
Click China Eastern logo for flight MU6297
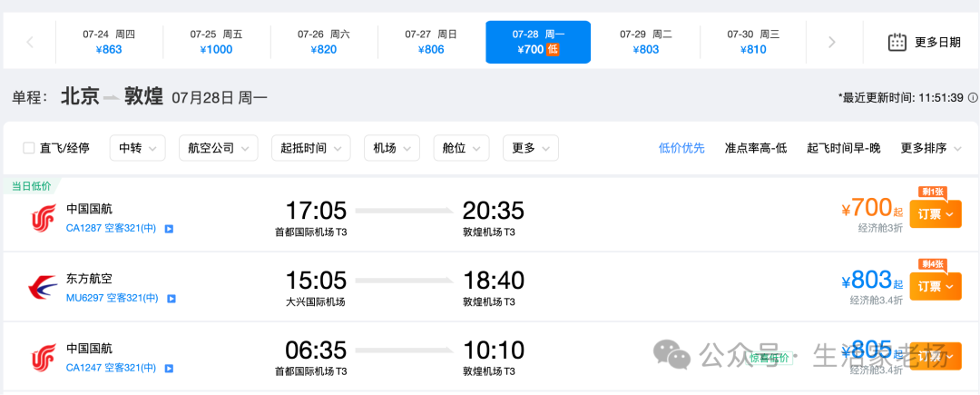(44, 288)
